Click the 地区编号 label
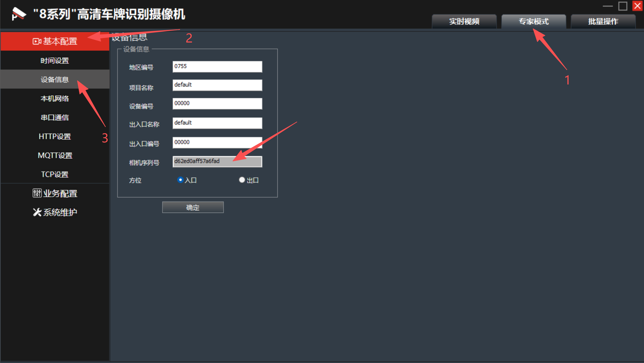Viewport: 644px width, 363px height. (141, 67)
